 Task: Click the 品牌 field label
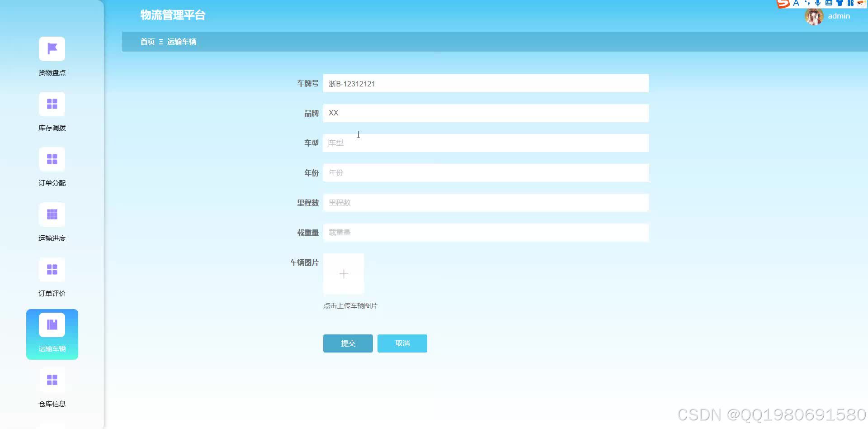point(311,113)
